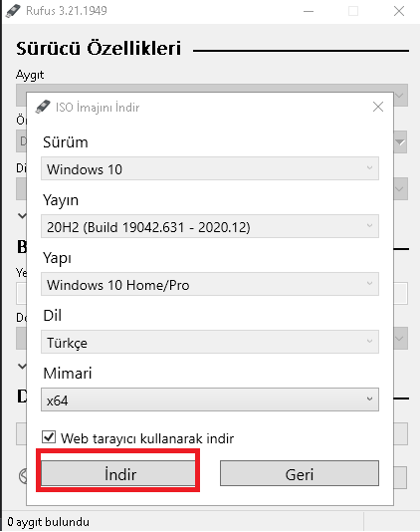Open the Aygıt device dropdown arrow in Rufus window
The image size is (420, 532).
pyautogui.click(x=400, y=96)
